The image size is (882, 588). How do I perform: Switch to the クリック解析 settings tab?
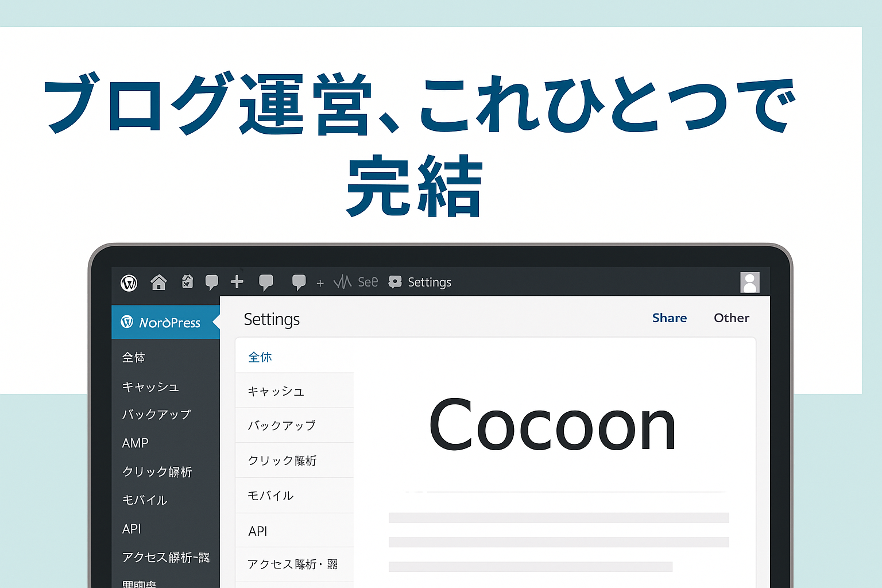[295, 461]
